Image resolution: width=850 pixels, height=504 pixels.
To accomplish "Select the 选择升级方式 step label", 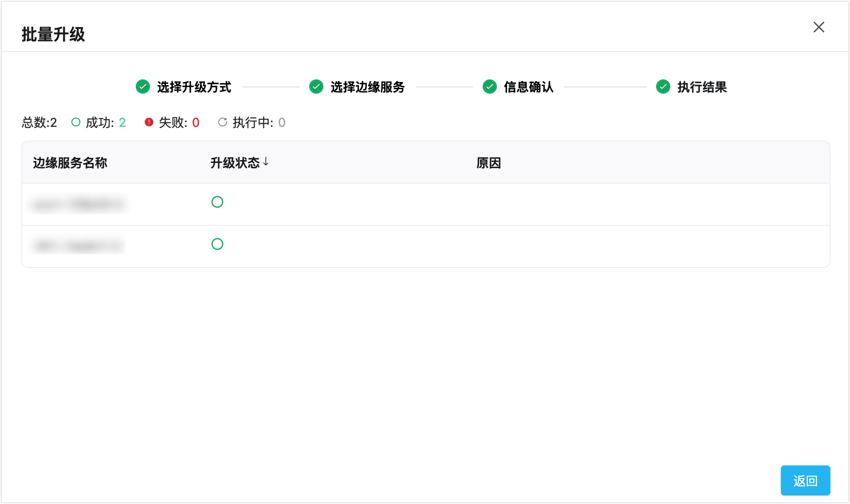I will (x=194, y=87).
